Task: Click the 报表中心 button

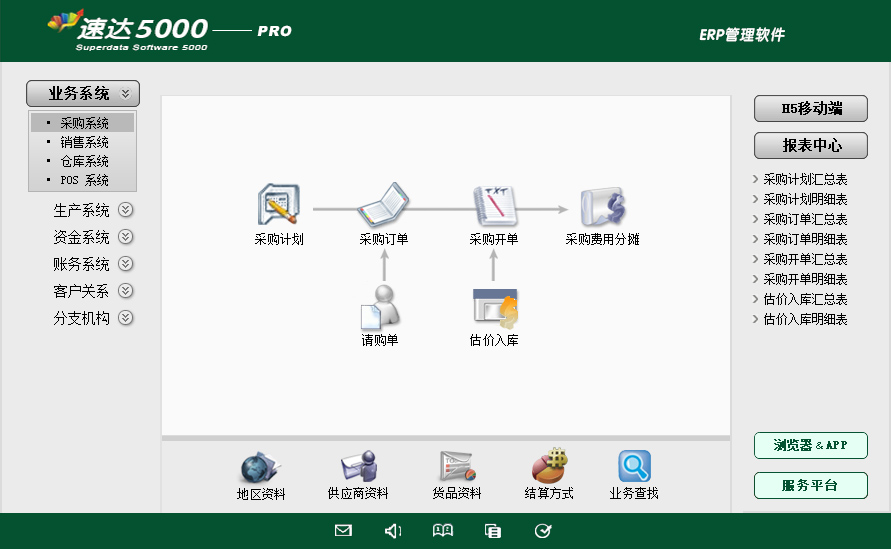Action: tap(811, 145)
